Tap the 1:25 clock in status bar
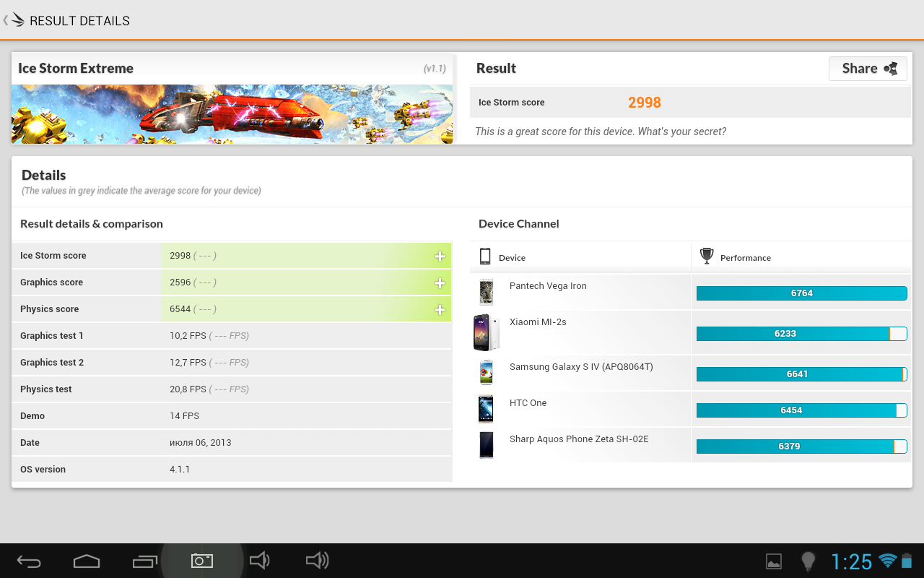Viewport: 924px width, 578px height. 852,561
